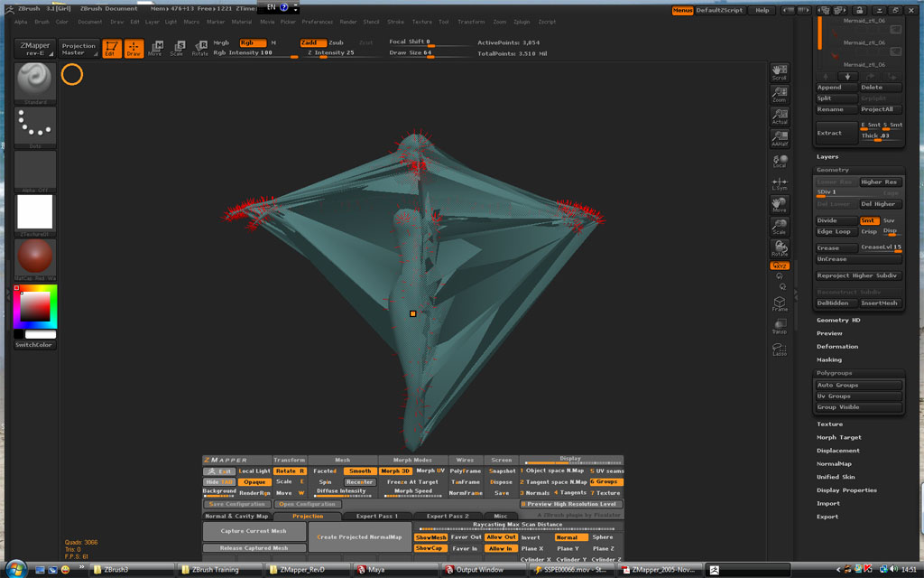Expand the Morph Target subpalette
Viewport: 924px width, 578px height.
[x=839, y=438]
